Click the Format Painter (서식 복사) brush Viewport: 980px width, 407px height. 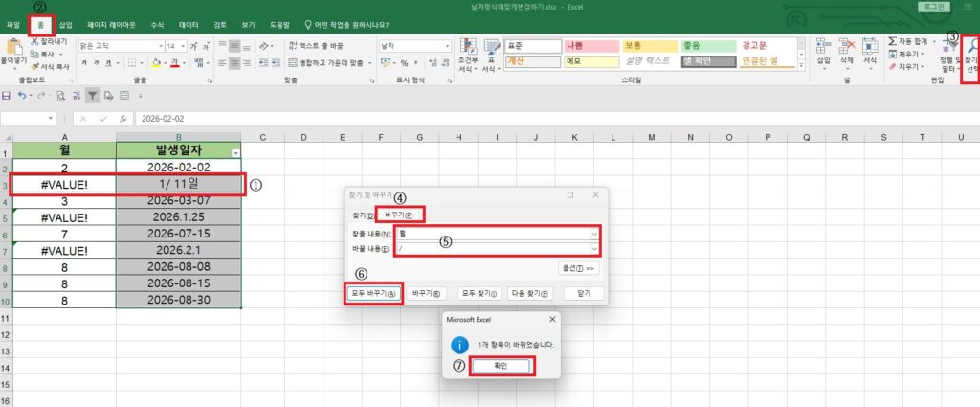tap(35, 66)
